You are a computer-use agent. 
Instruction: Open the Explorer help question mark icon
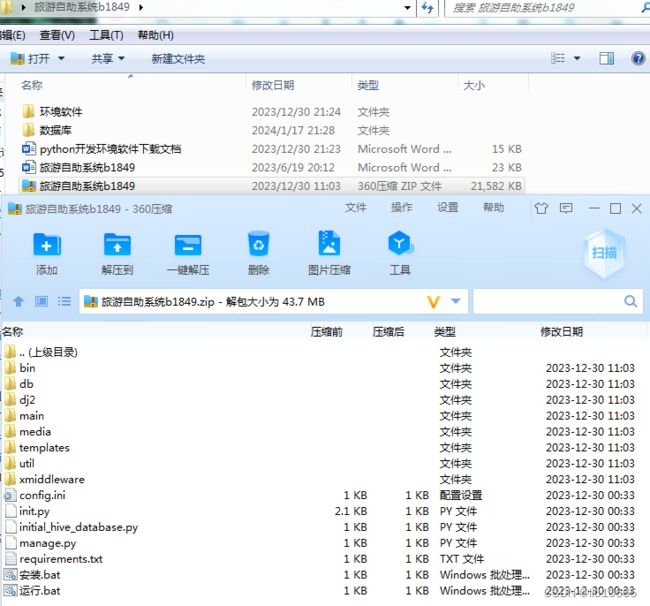point(638,58)
